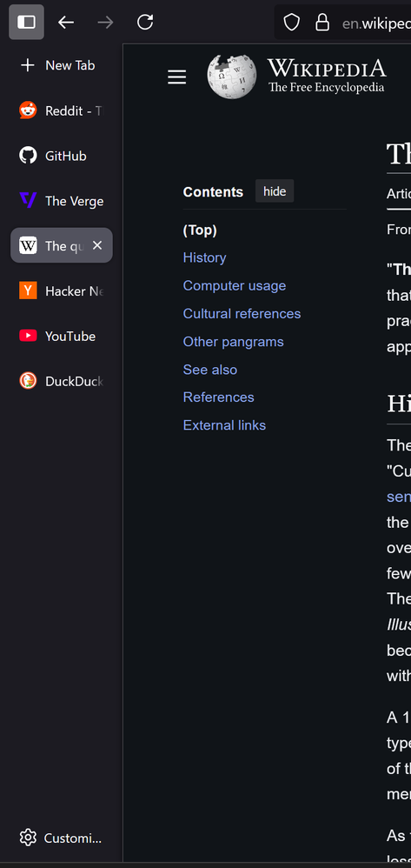Go to the External links section
This screenshot has width=411, height=868.
point(224,425)
